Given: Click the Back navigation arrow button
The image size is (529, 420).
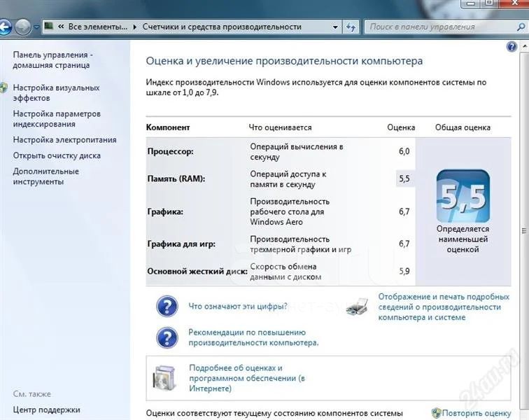Looking at the screenshot, I should pos(5,27).
